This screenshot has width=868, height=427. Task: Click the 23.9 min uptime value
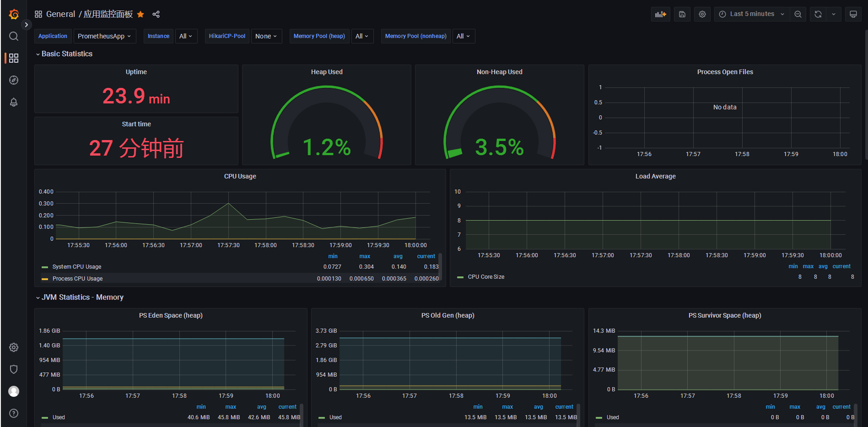click(x=136, y=96)
